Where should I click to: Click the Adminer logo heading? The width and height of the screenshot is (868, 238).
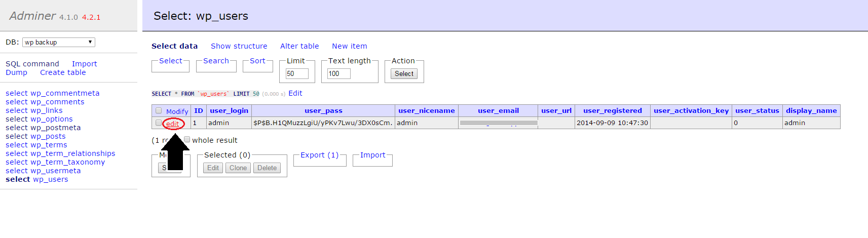[32, 16]
